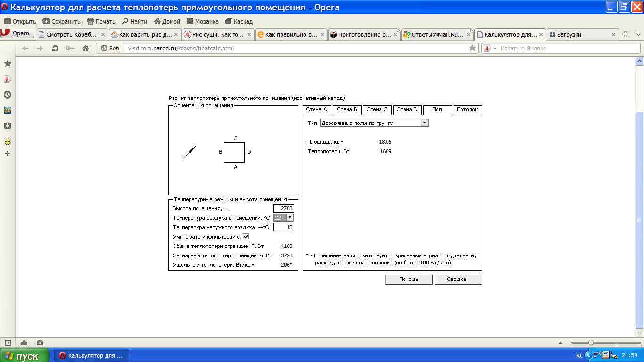
Task: Click Сохранить in the toolbar
Action: click(61, 21)
